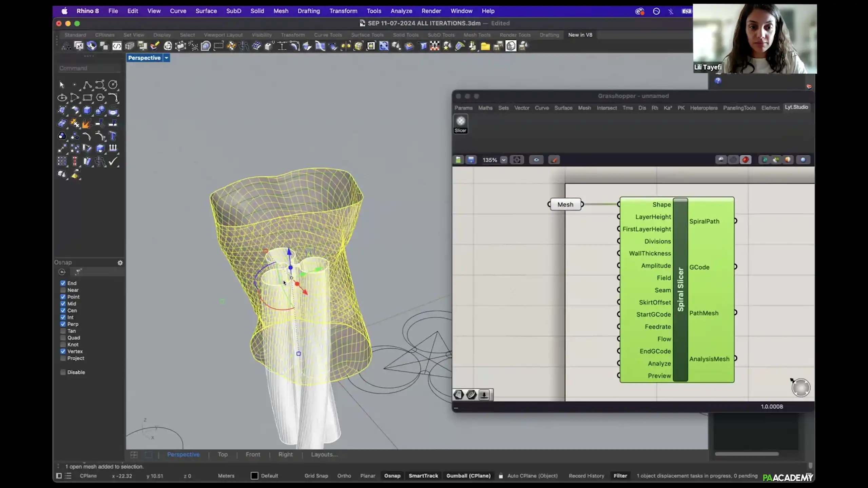Click the Command input field
The width and height of the screenshot is (868, 488).
pos(89,68)
